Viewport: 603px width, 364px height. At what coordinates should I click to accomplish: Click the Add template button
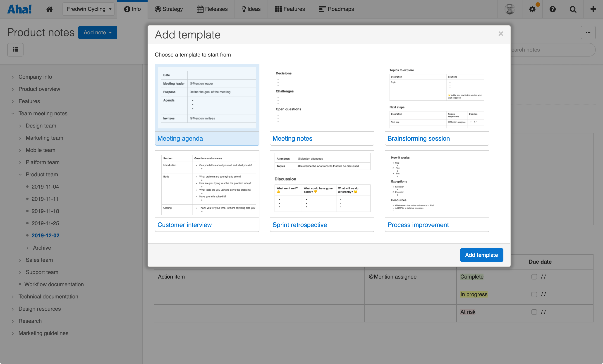(481, 255)
